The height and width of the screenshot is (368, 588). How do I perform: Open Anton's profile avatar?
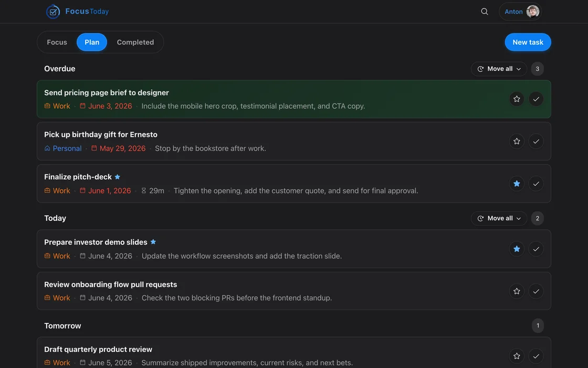point(532,12)
